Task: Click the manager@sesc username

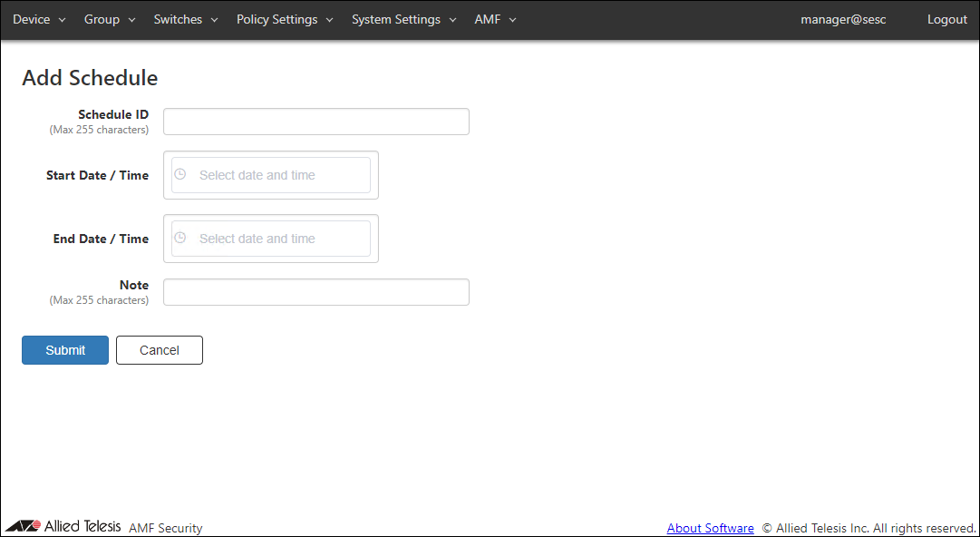Action: coord(843,19)
